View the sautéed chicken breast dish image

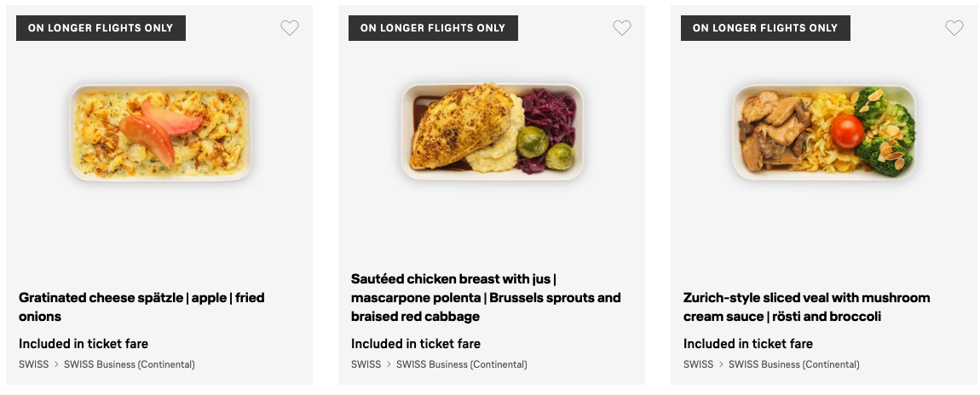[492, 132]
